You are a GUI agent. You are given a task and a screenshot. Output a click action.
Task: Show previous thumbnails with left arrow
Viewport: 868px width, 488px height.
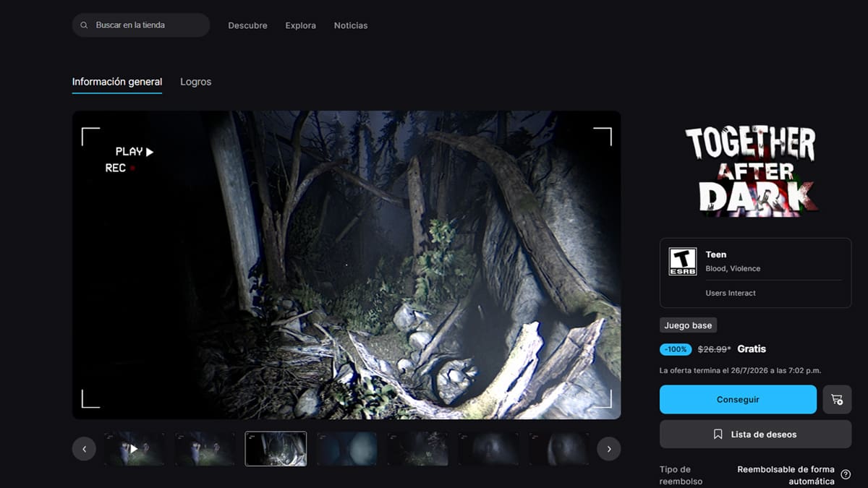[84, 449]
